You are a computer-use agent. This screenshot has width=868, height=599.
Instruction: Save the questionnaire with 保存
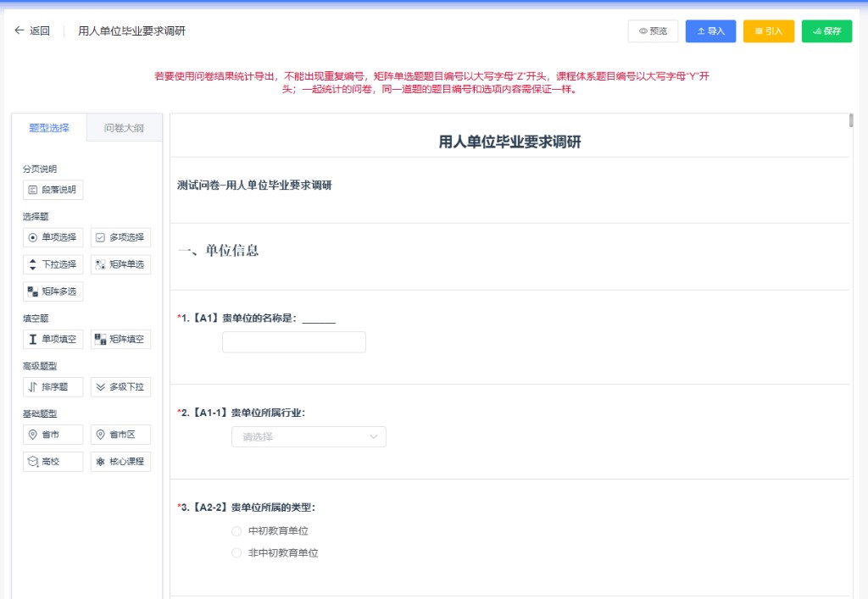826,31
